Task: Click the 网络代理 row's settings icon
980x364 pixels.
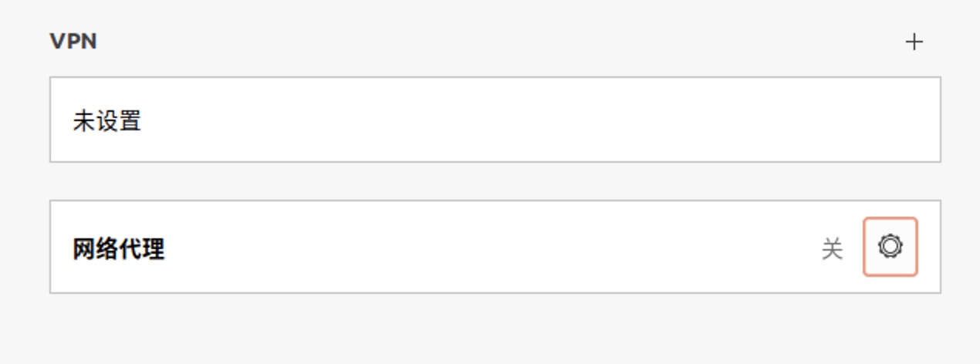Action: pyautogui.click(x=890, y=247)
